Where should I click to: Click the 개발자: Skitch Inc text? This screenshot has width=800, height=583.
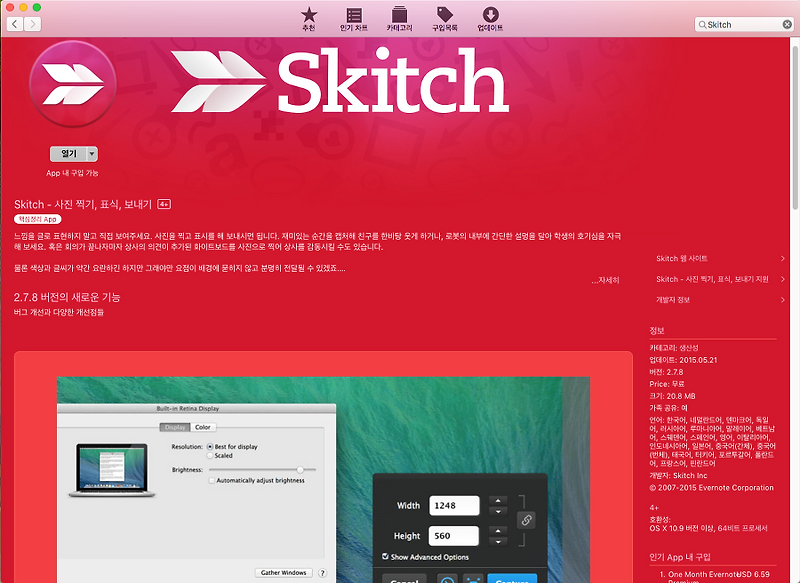(678, 475)
